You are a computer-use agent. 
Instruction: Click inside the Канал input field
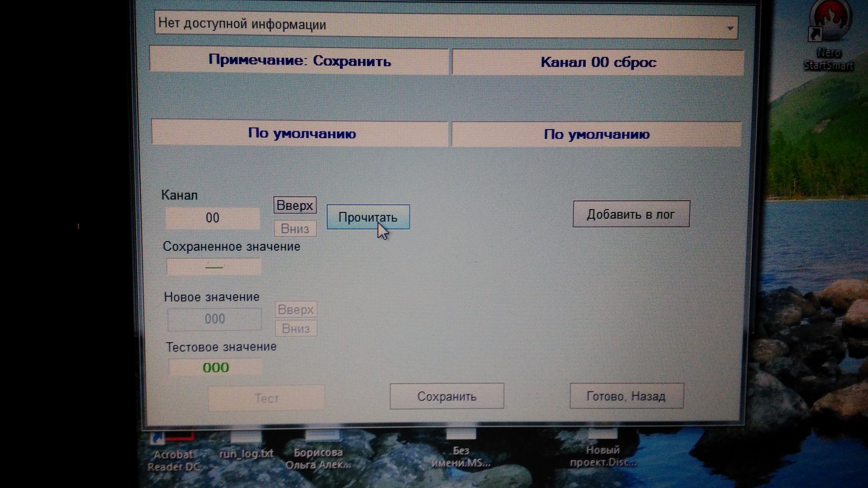coord(212,218)
